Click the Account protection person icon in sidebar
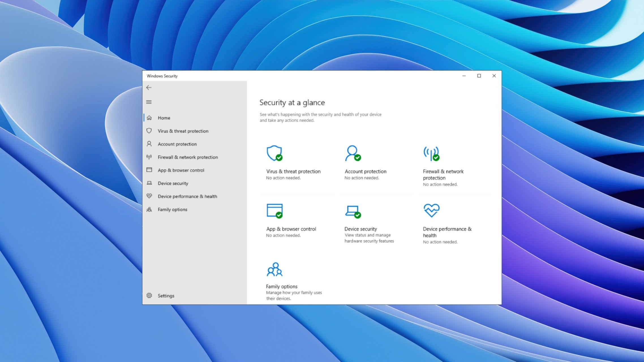Image resolution: width=644 pixels, height=362 pixels. click(x=149, y=144)
